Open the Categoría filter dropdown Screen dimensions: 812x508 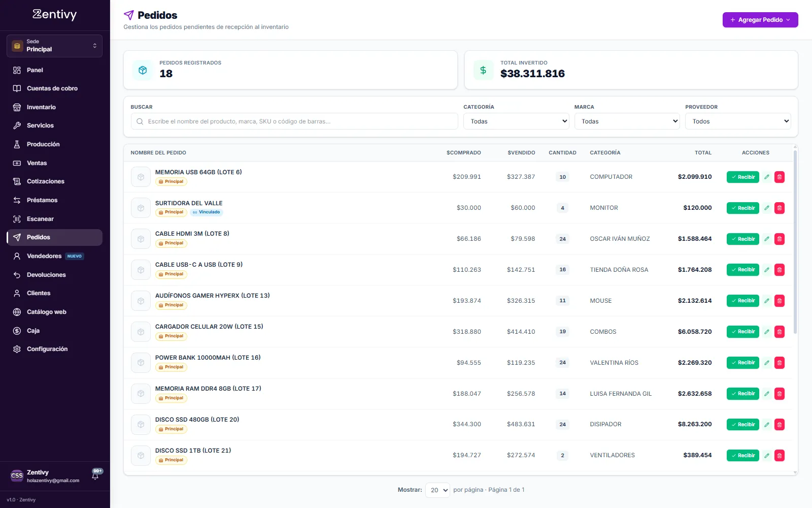[516, 121]
